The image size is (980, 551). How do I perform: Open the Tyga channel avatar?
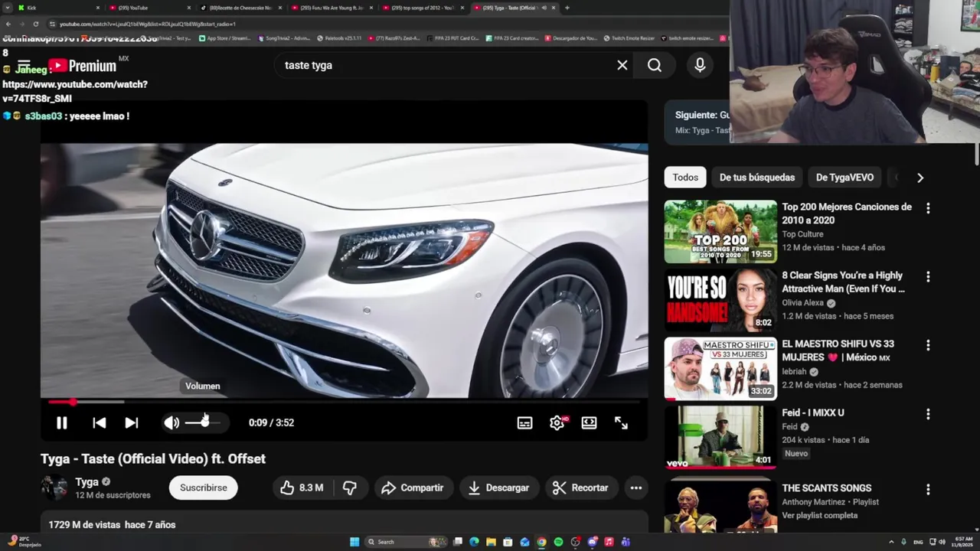(54, 487)
